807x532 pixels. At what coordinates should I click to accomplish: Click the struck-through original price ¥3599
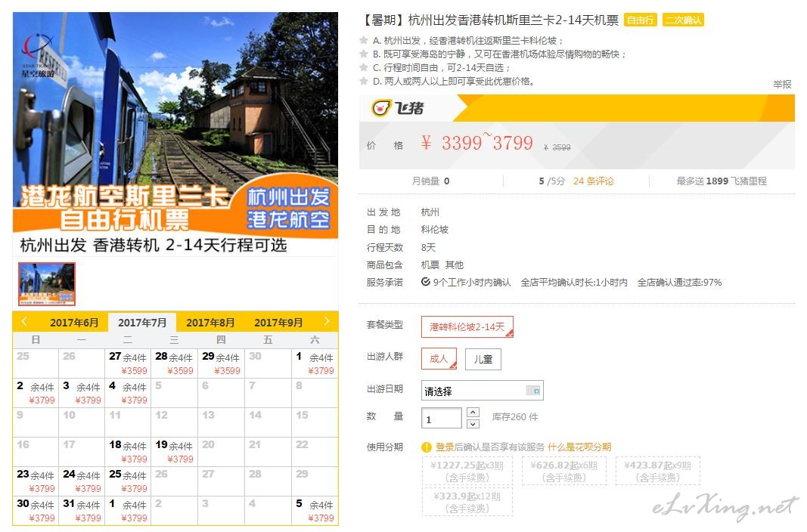[557, 147]
